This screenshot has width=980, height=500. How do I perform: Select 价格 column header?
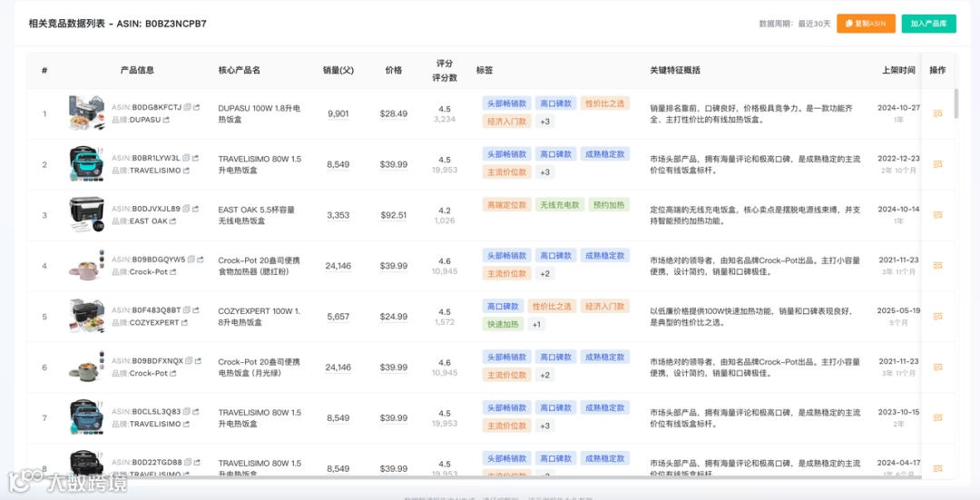[x=394, y=71]
